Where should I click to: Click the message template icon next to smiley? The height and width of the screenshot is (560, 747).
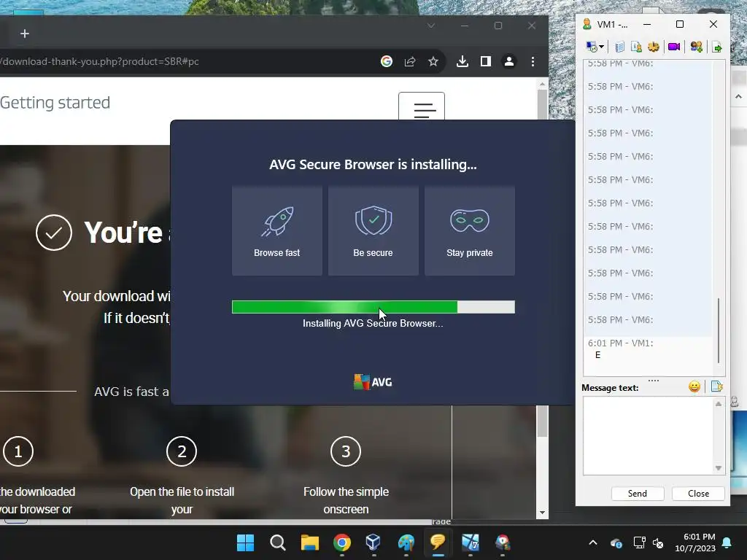click(x=717, y=386)
